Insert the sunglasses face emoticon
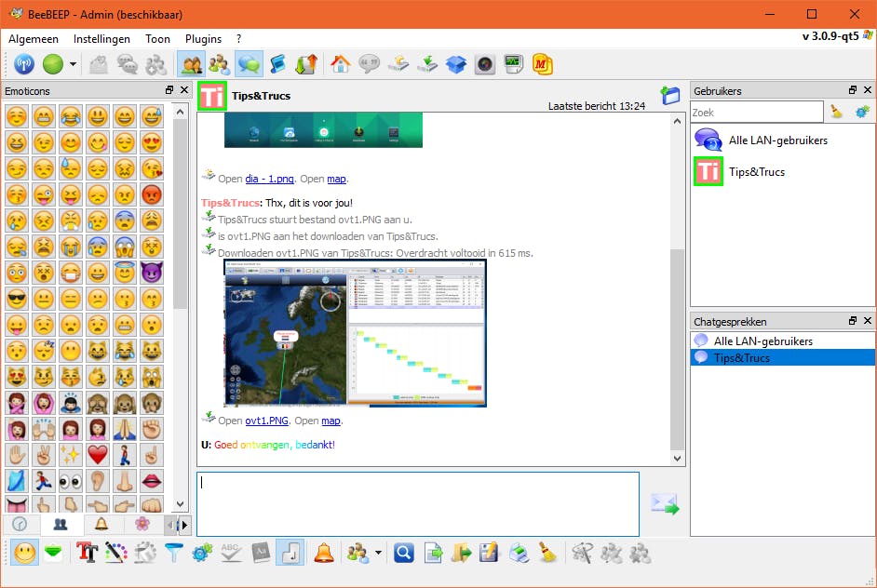The width and height of the screenshot is (877, 588). pos(17,299)
